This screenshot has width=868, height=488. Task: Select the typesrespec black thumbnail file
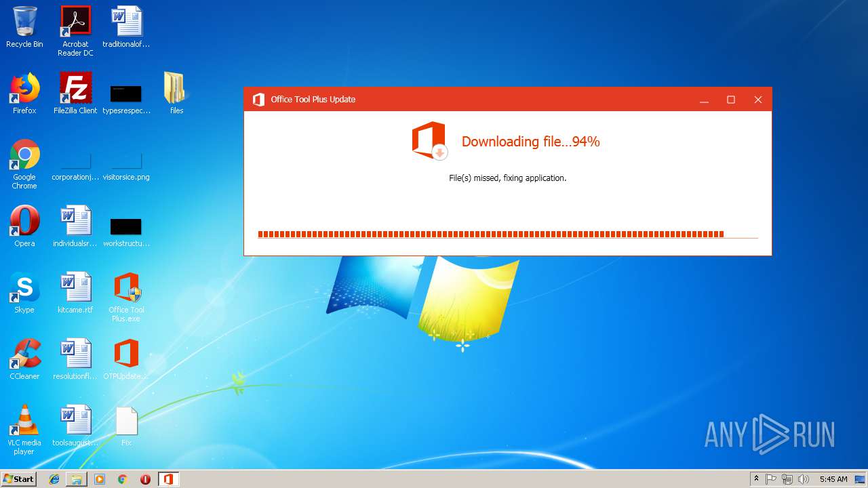(126, 99)
